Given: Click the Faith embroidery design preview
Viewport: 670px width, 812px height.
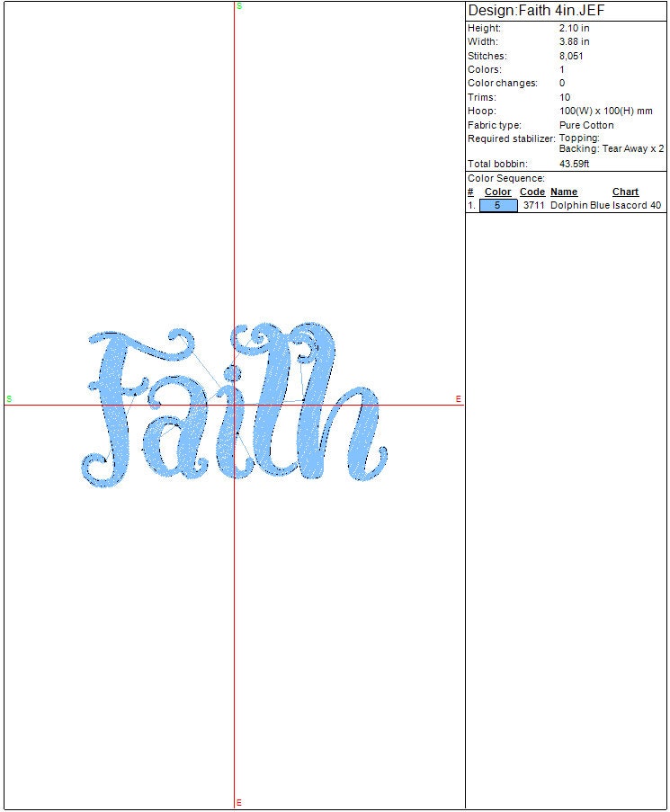Looking at the screenshot, I should coord(234,405).
